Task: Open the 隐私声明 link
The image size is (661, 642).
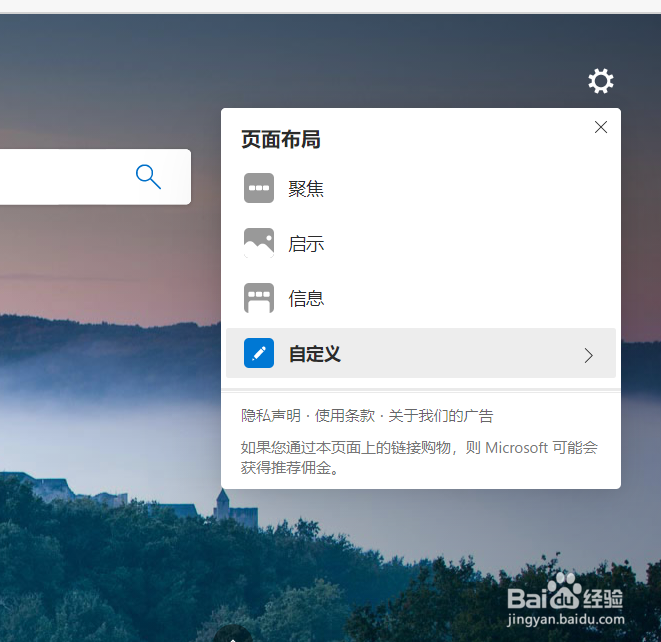Action: (x=271, y=416)
